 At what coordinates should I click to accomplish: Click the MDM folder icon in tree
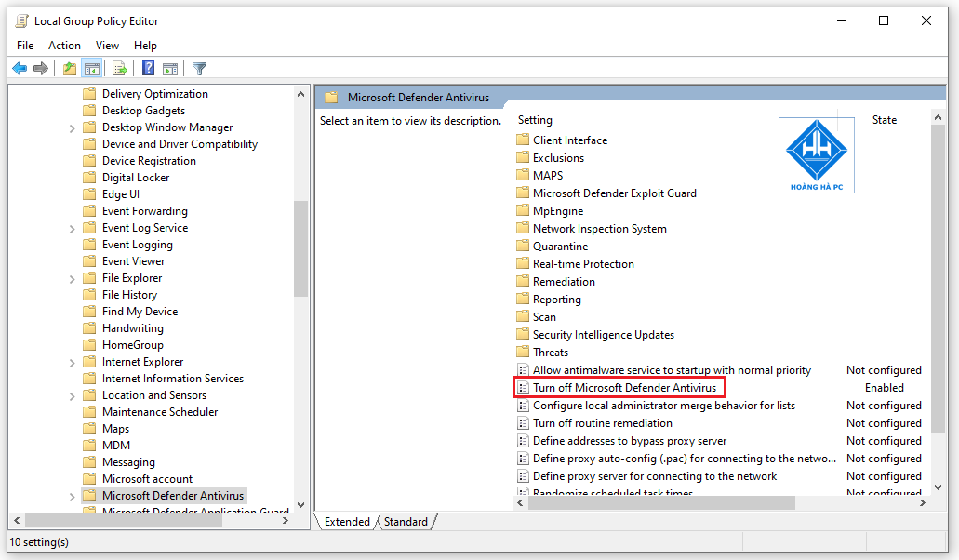tap(89, 445)
